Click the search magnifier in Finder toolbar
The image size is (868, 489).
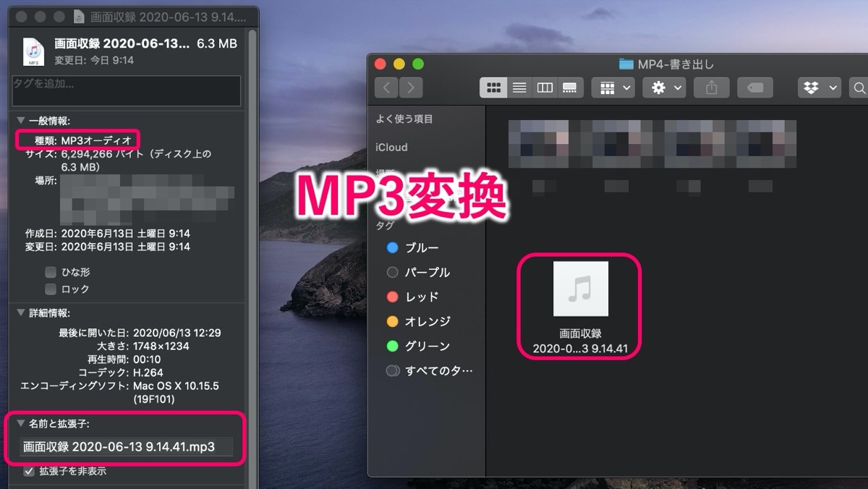click(859, 88)
